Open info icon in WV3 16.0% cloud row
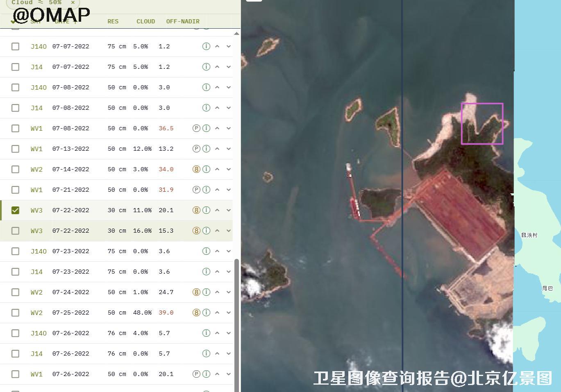This screenshot has height=392, width=561. (x=206, y=231)
